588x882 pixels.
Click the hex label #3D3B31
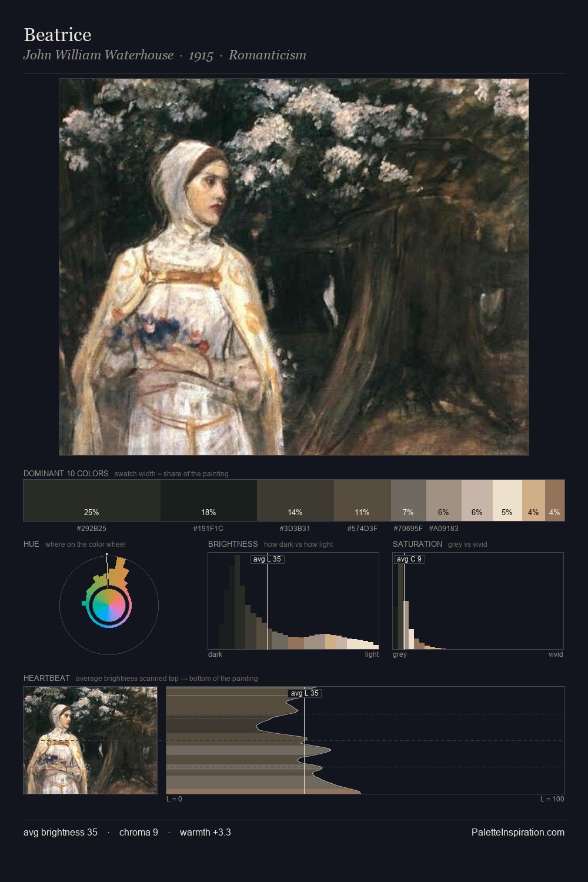point(295,529)
